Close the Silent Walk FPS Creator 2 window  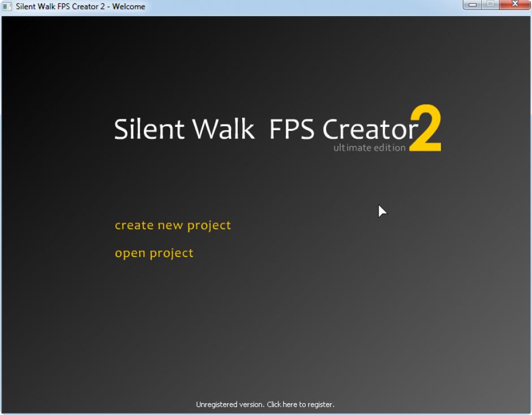point(514,5)
